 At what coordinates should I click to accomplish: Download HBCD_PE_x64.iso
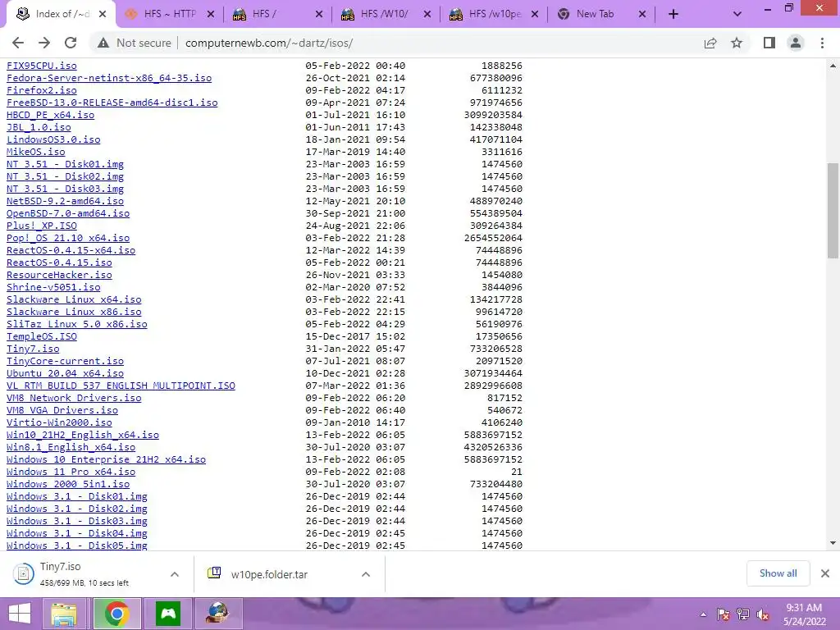point(50,115)
